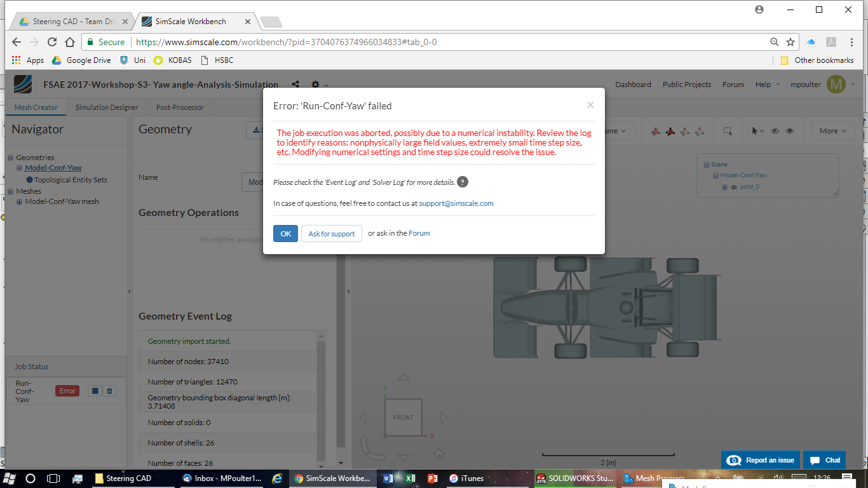This screenshot has height=488, width=868.
Task: Click the browser home icon
Action: coord(70,42)
